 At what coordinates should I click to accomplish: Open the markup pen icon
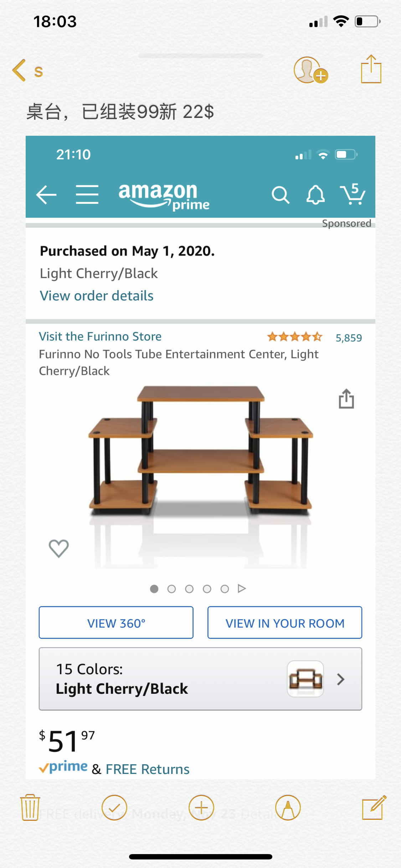(x=288, y=807)
